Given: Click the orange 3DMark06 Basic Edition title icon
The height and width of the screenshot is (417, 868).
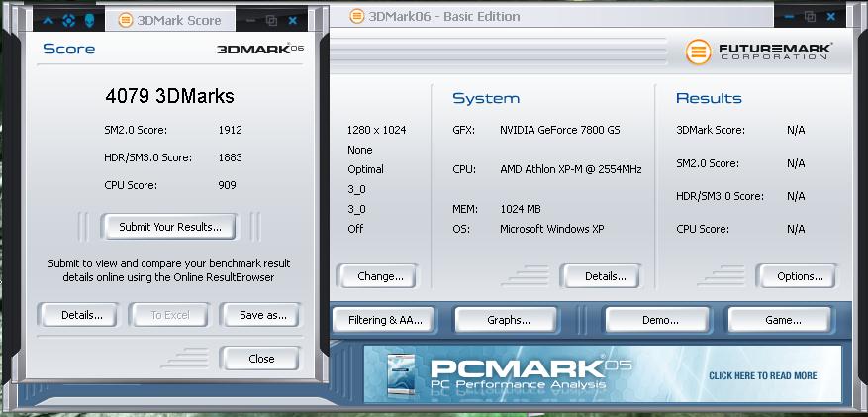Looking at the screenshot, I should pos(357,16).
